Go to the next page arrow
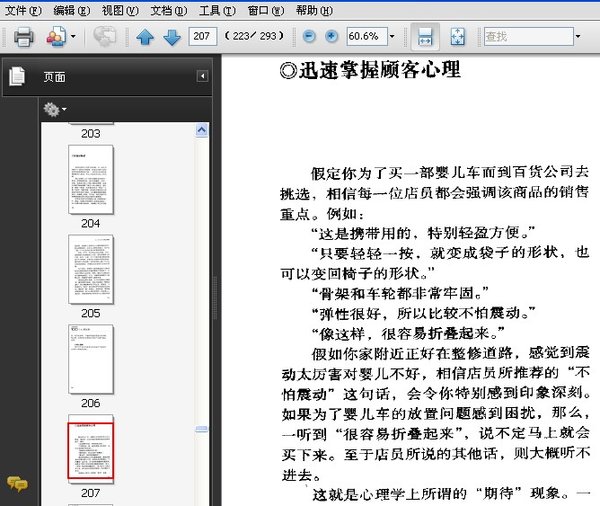This screenshot has height=506, width=600. (x=171, y=37)
